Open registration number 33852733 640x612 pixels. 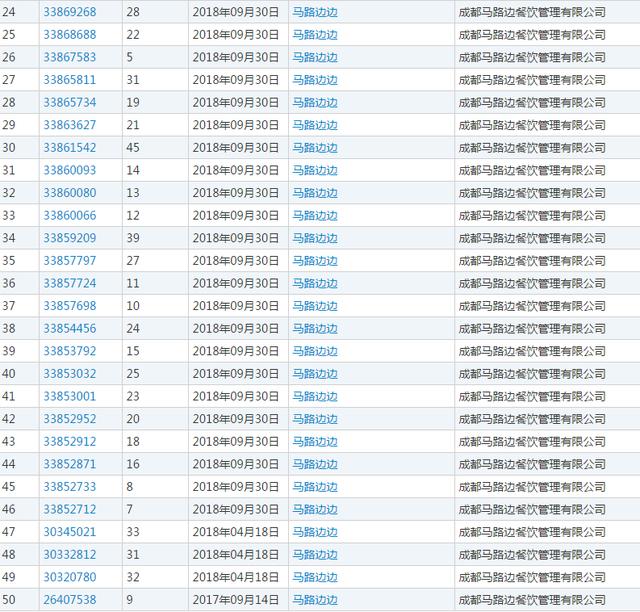(70, 487)
